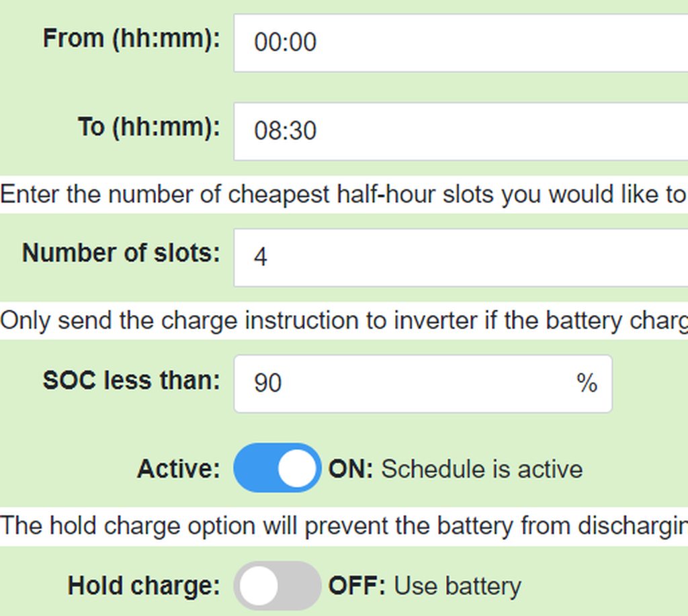The height and width of the screenshot is (616, 688).
Task: Click the From (hh:mm) time input field
Action: (461, 42)
